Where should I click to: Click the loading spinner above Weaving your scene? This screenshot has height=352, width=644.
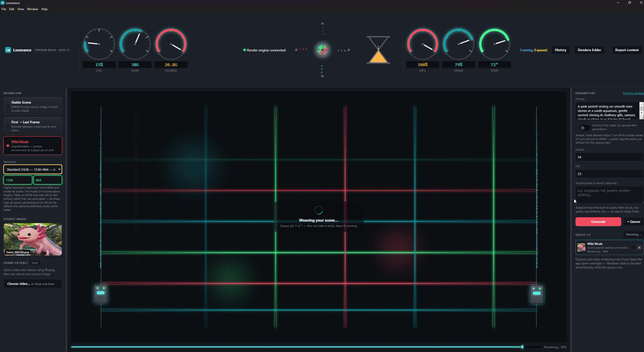318,210
